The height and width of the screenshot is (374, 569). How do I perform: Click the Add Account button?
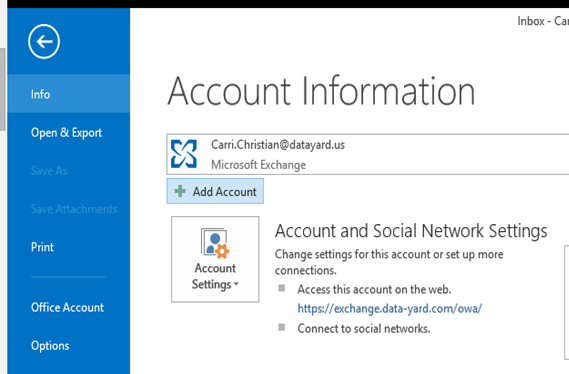215,191
